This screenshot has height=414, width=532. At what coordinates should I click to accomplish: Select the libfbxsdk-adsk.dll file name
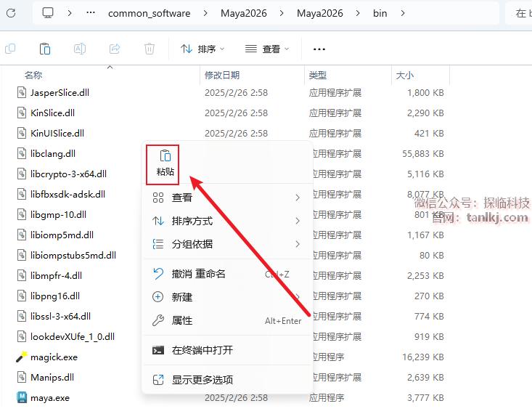(x=67, y=194)
